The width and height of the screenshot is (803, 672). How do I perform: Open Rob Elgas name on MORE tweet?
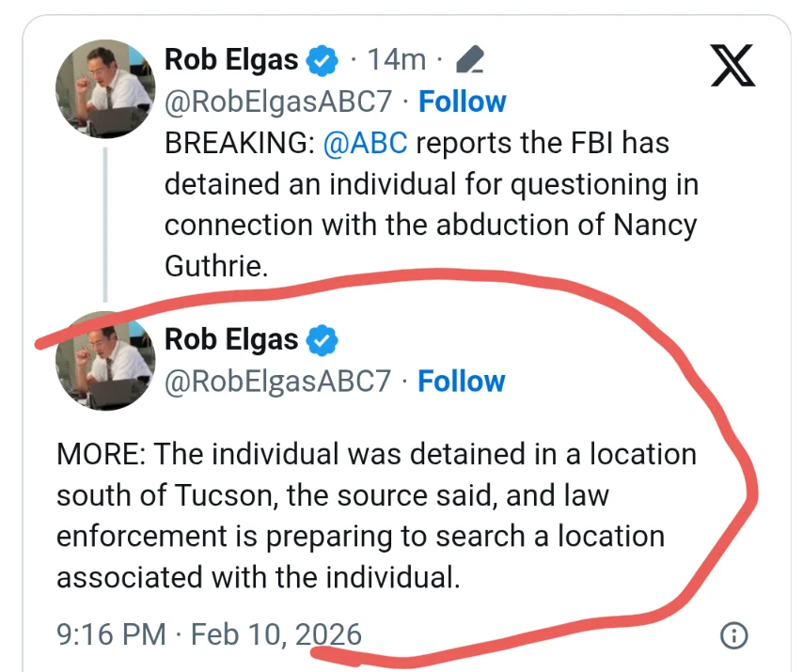tap(231, 340)
